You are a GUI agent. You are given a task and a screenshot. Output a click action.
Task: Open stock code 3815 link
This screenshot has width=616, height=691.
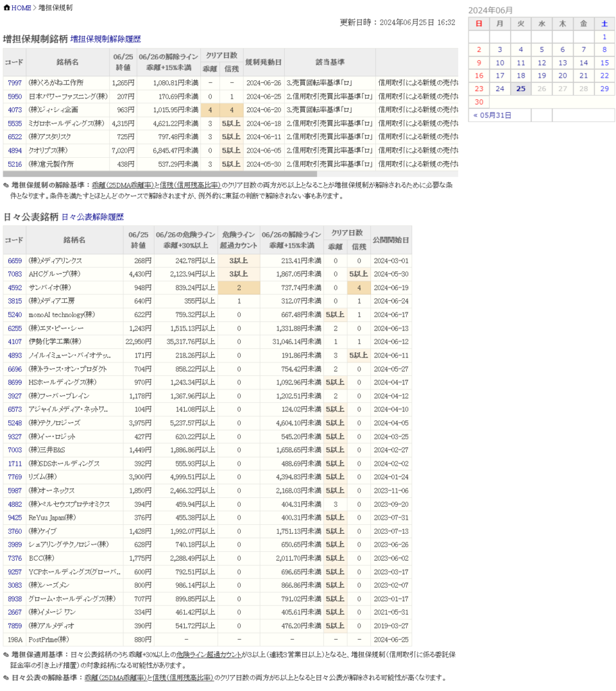(x=15, y=301)
